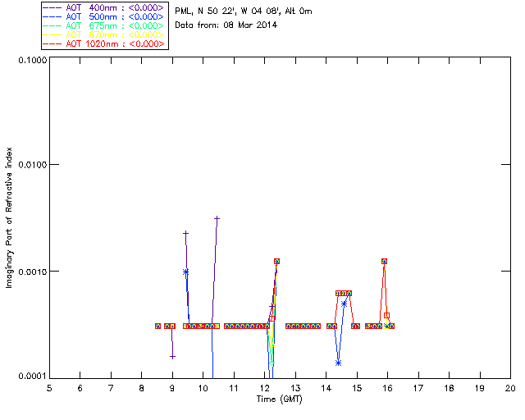Viewport: 525px width, 420px height.
Task: Click the blue asterisk low point near 14.4 GMT
Action: click(x=338, y=363)
